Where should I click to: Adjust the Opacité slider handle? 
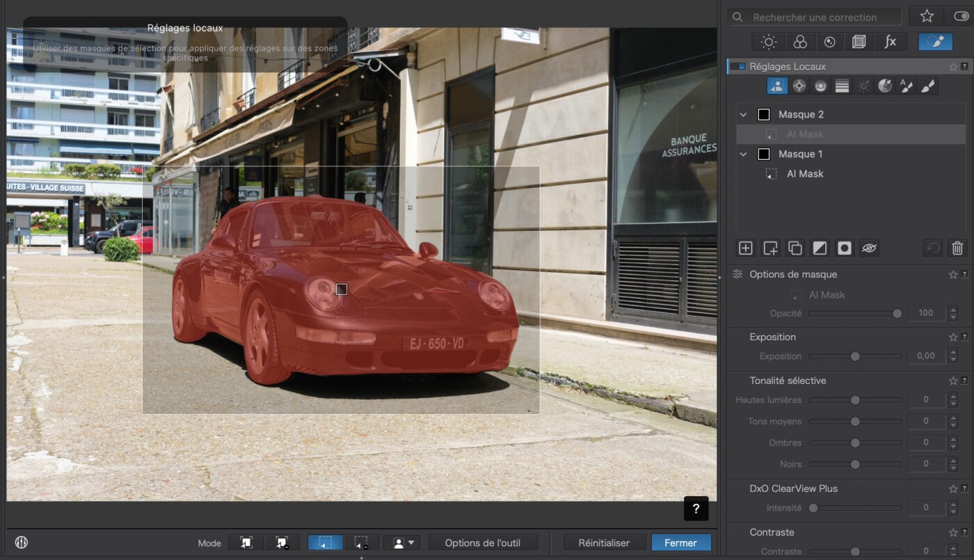click(x=897, y=313)
